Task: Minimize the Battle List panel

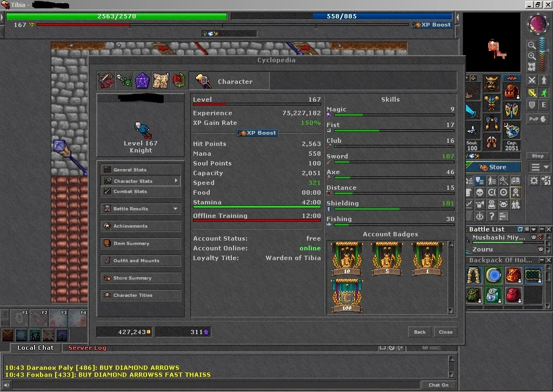Action: [542, 229]
